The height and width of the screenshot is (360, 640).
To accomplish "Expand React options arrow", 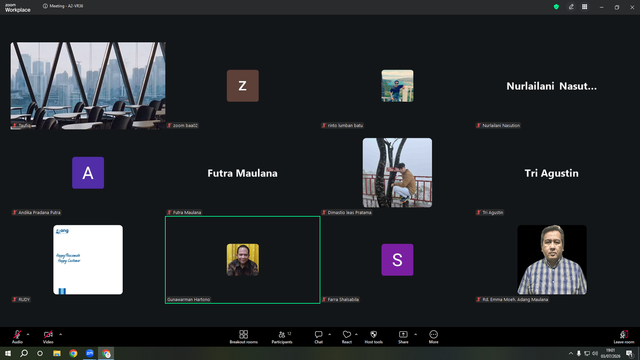I will [x=356, y=334].
